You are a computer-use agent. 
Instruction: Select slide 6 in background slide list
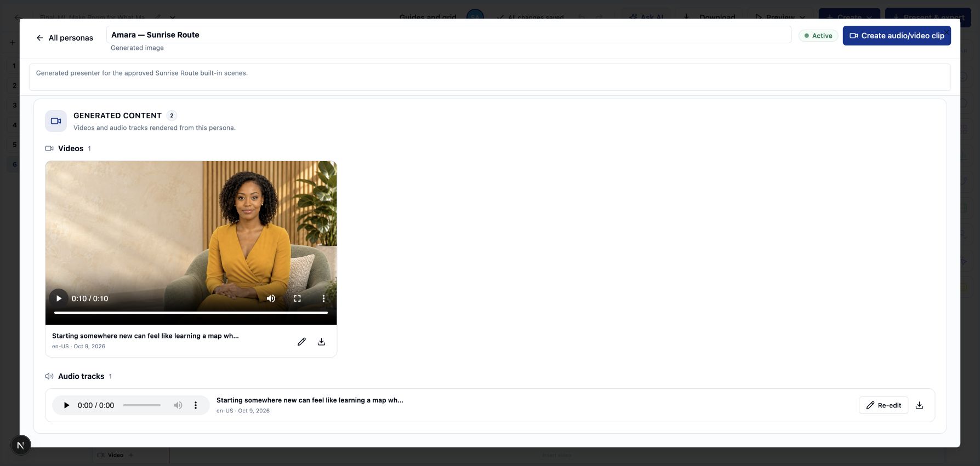(x=14, y=164)
